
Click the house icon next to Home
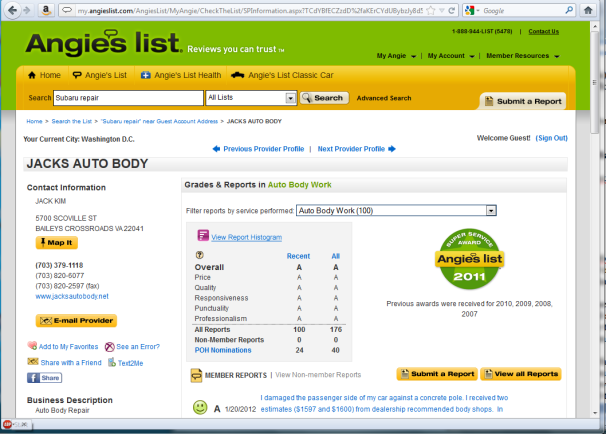click(x=32, y=75)
